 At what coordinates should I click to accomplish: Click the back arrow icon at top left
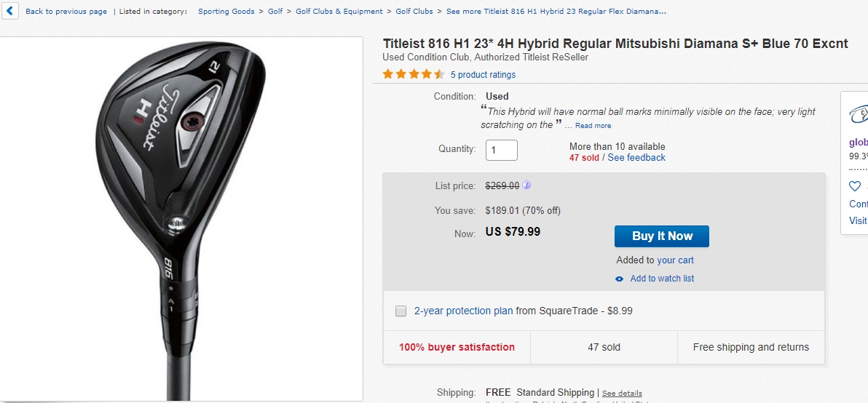10,11
